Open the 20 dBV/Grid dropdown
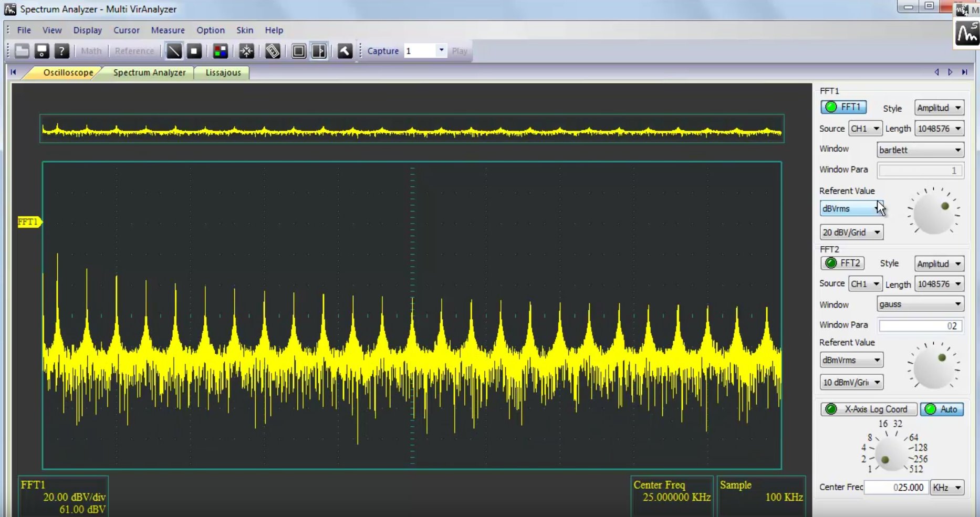This screenshot has width=980, height=517. [x=851, y=232]
